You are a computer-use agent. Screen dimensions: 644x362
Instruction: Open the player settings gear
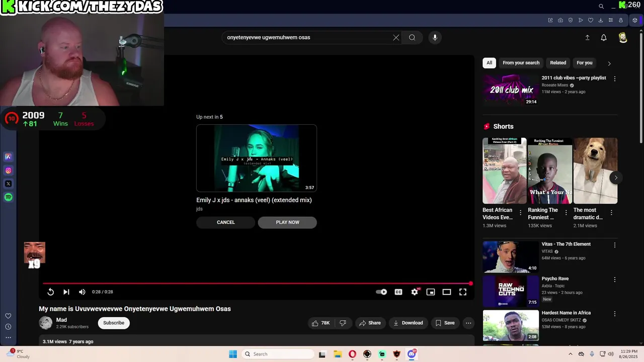click(415, 292)
